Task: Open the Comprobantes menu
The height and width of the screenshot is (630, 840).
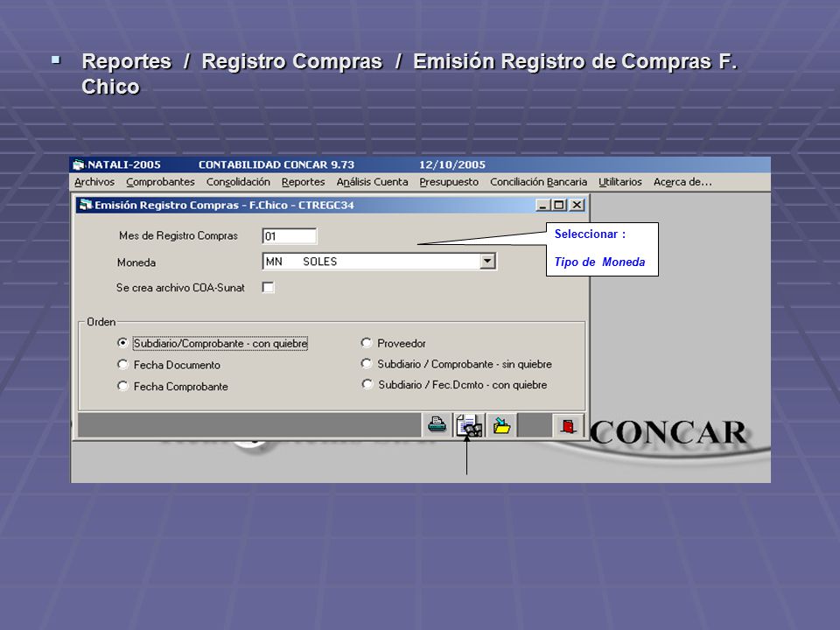Action: [160, 182]
